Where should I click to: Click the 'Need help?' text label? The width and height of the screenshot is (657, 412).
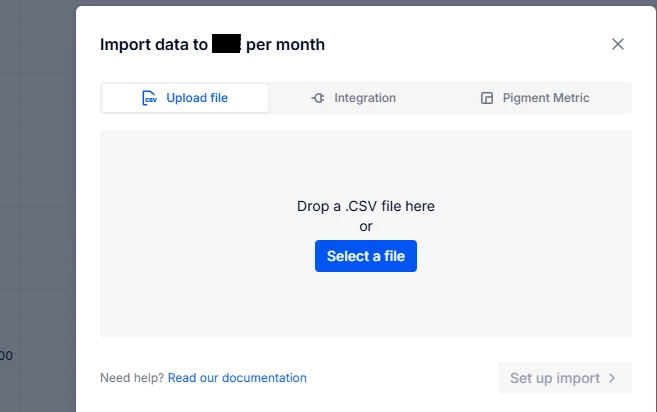(x=132, y=378)
